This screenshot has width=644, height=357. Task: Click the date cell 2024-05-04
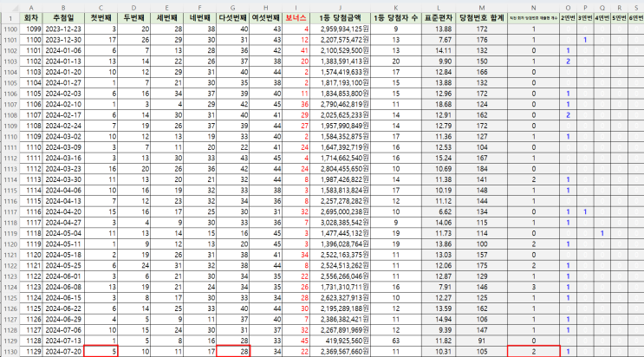coord(63,233)
